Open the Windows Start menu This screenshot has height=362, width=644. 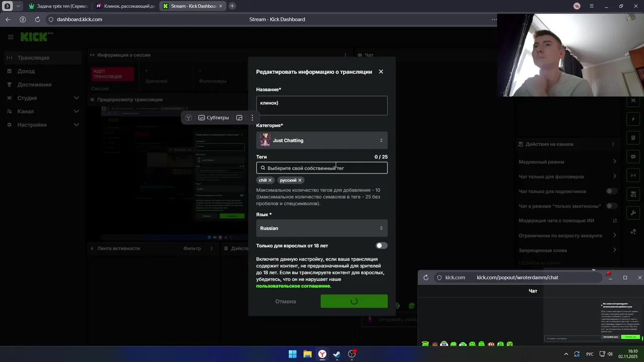pyautogui.click(x=292, y=354)
